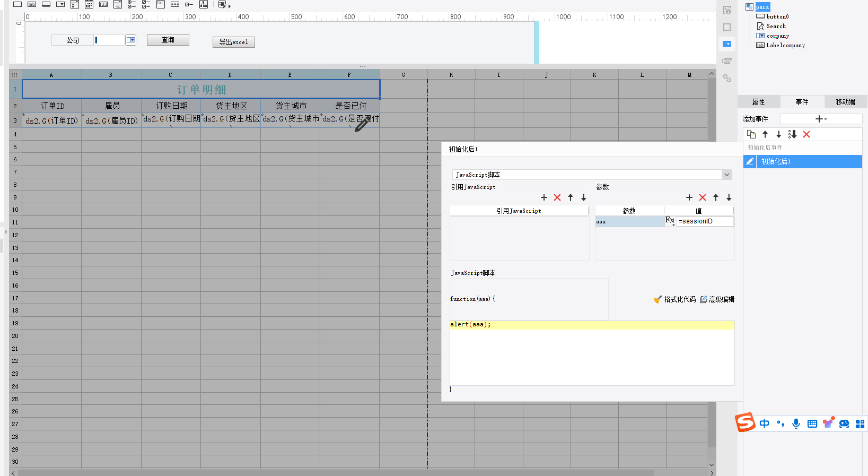Click the 公司 combo box input field
Screen dimensions: 868x476
pyautogui.click(x=110, y=40)
